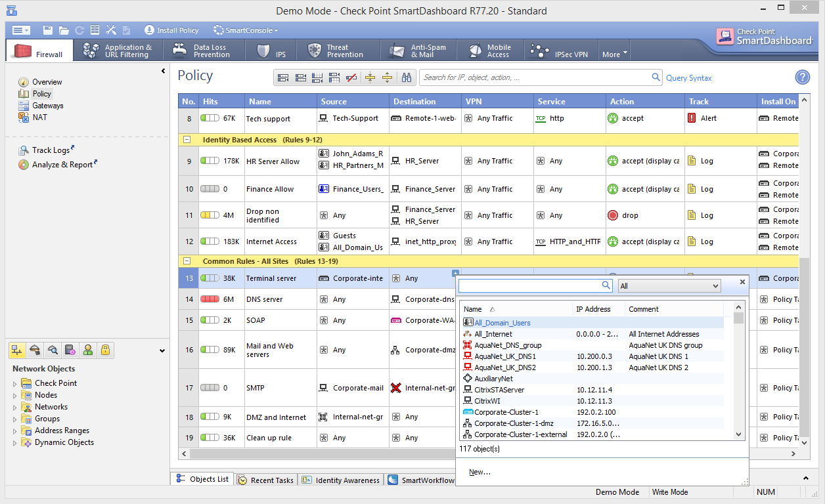
Task: Open Track Logs link
Action: [51, 150]
